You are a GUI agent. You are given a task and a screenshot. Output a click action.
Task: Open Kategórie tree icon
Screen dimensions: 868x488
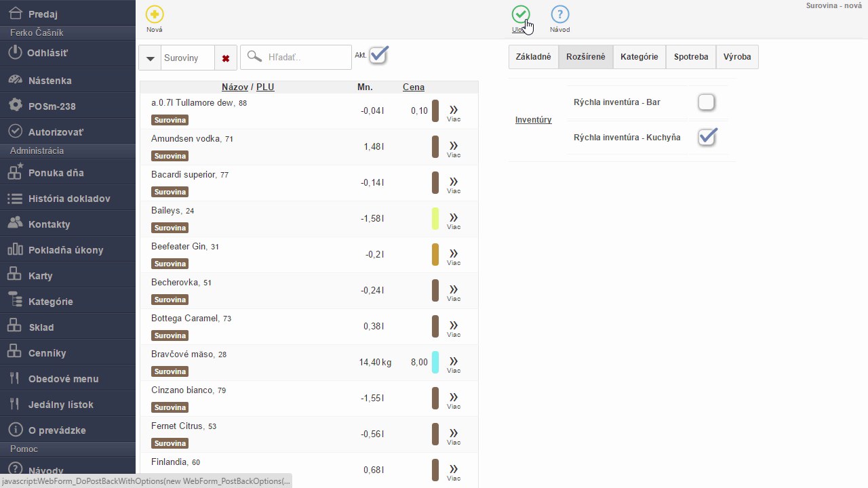tap(15, 301)
